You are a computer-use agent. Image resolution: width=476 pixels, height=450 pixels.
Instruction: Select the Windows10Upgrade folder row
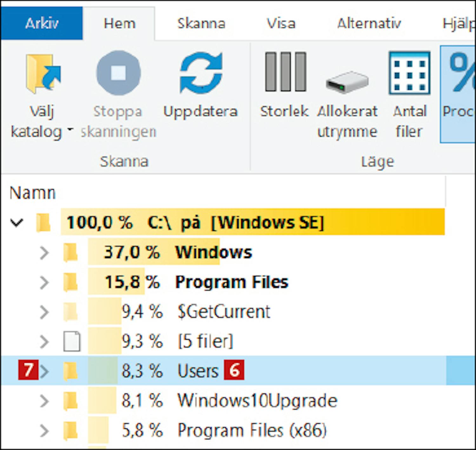(257, 400)
